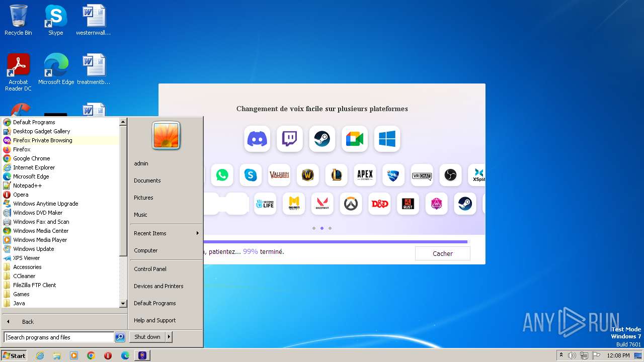
Task: Open Firefox Private Browsing from Start menu
Action: coord(60,140)
